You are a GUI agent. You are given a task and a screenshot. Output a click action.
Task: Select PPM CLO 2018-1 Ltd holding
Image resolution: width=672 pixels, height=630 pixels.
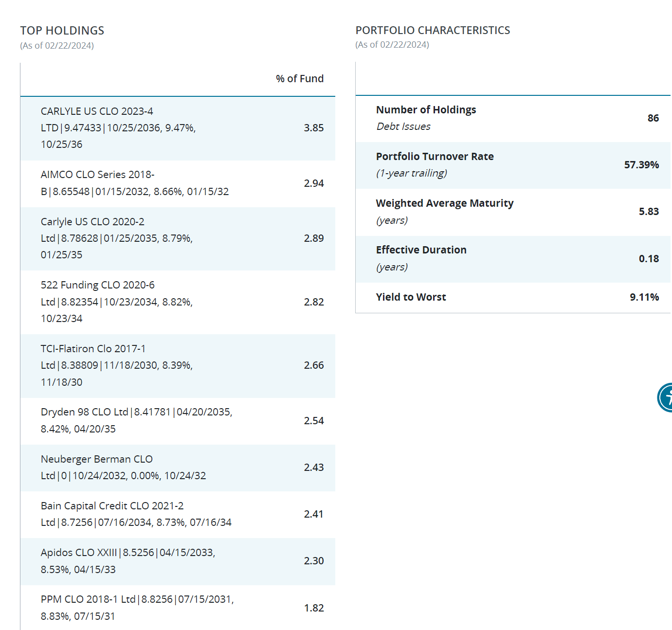pos(178,608)
